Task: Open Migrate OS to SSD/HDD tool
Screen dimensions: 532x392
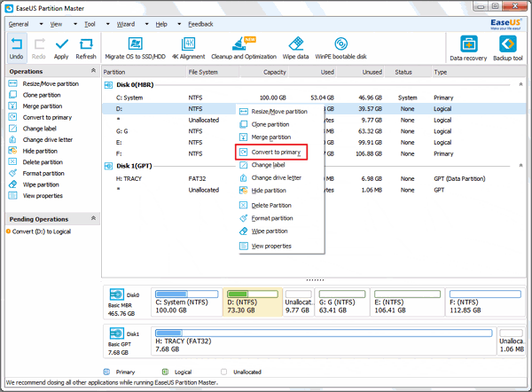Action: 135,49
